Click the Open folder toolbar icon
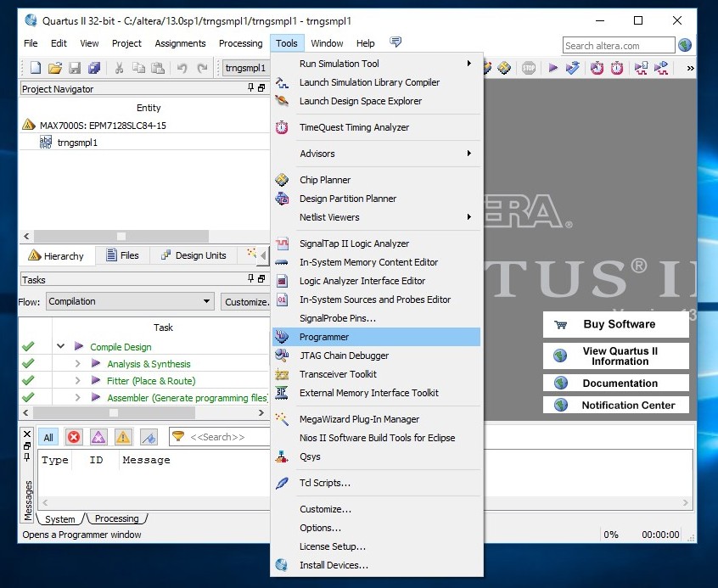The height and width of the screenshot is (588, 718). click(x=55, y=68)
